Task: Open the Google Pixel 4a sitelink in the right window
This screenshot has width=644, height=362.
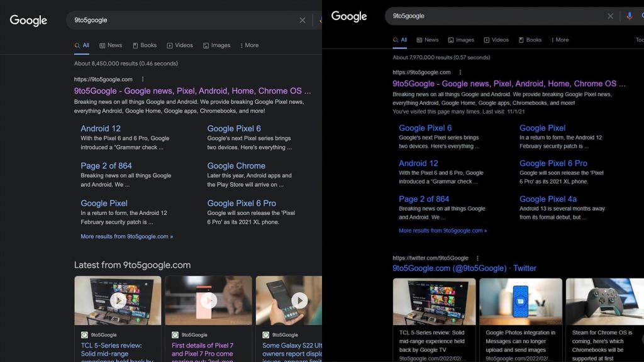Action: click(x=548, y=199)
